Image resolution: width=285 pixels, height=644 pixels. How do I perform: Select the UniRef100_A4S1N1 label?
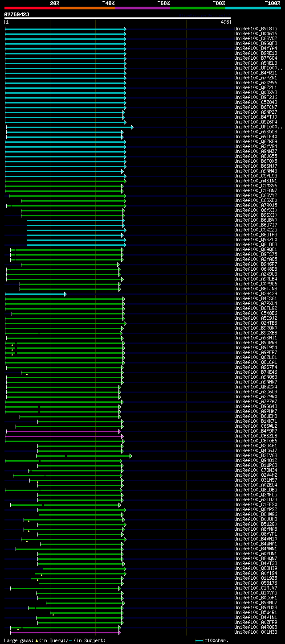[x=256, y=181]
